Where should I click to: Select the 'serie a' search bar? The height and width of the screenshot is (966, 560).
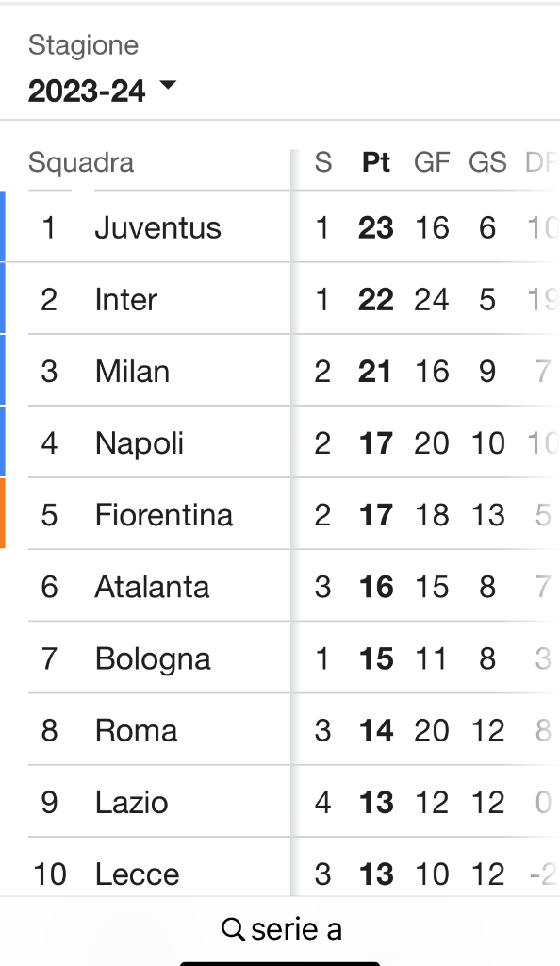click(281, 929)
